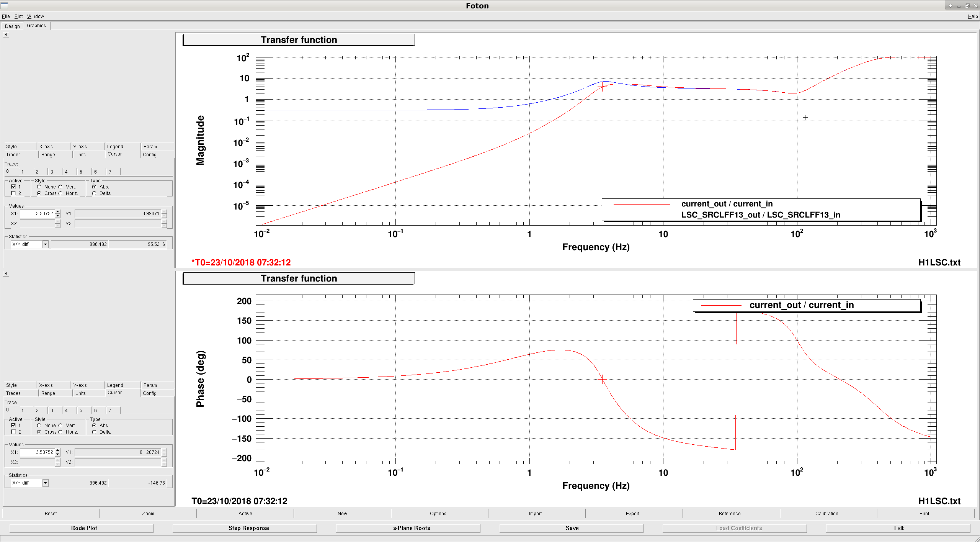This screenshot has height=542, width=980.
Task: Increment Y1 value spinner in upper panel
Action: coord(164,212)
